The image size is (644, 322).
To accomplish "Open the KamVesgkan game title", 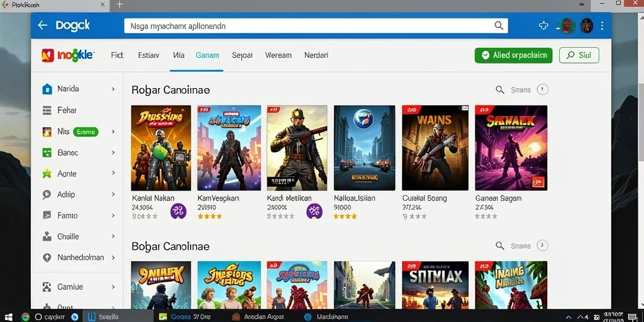I will 218,198.
